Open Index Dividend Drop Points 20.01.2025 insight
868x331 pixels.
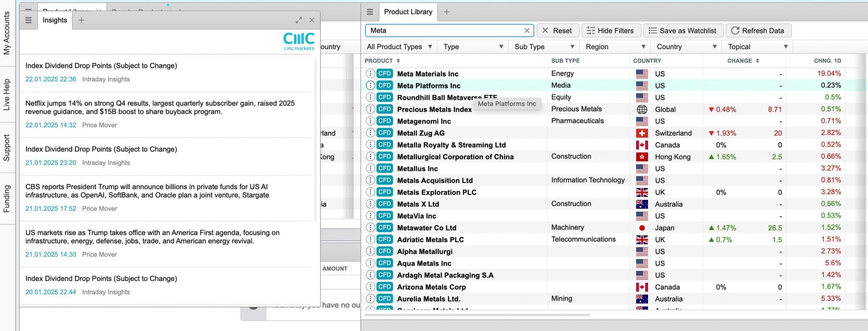(x=165, y=285)
